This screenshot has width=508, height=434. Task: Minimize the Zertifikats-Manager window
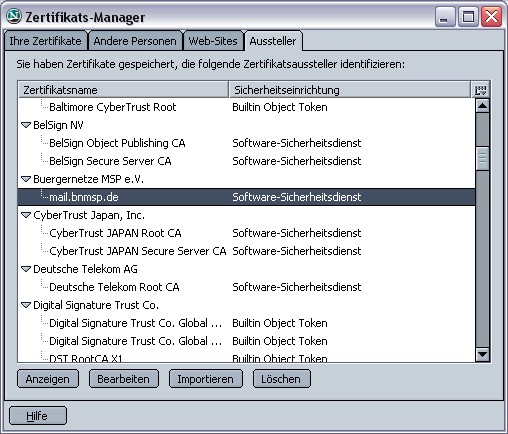[445, 16]
